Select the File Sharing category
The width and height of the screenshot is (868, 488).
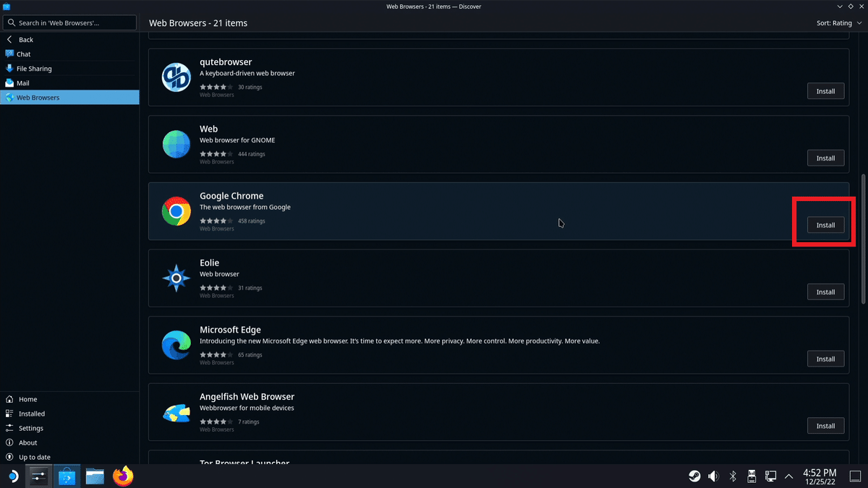[69, 69]
